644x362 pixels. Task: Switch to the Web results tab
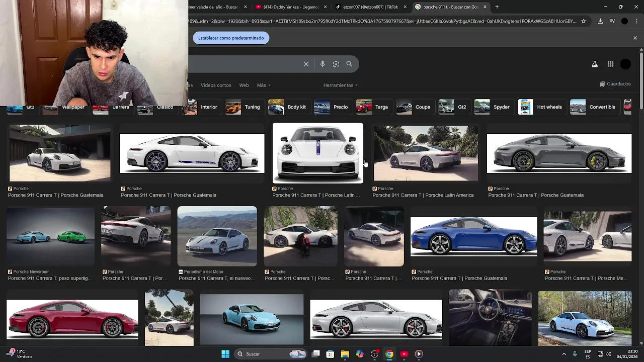(x=244, y=85)
